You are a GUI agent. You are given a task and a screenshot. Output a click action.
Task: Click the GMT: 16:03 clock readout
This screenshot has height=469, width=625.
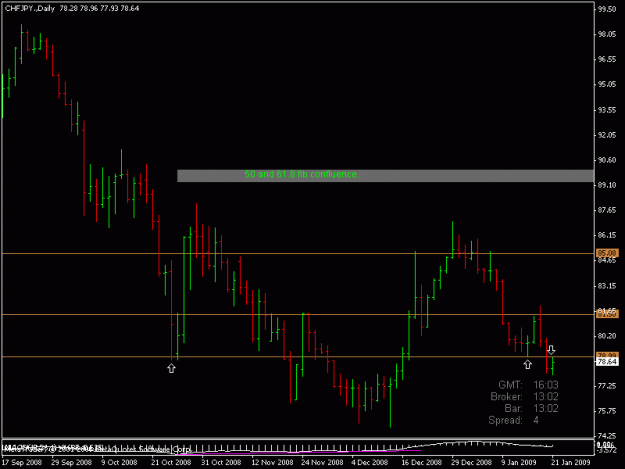click(529, 385)
